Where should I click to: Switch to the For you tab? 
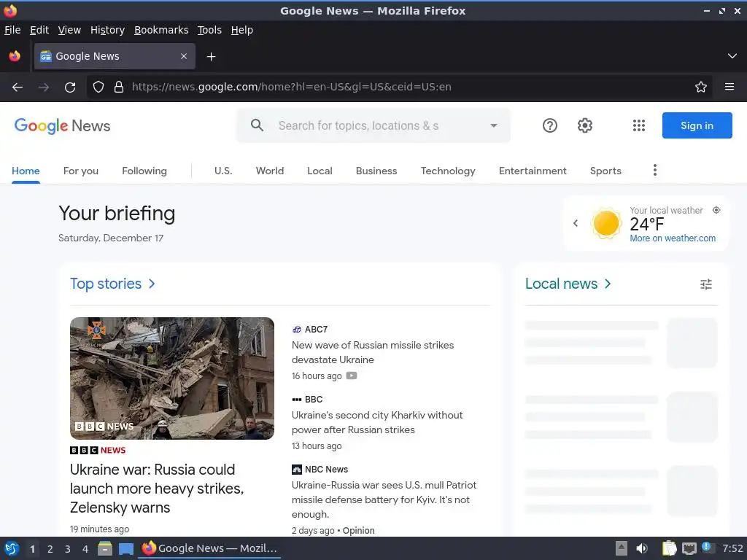coord(81,171)
